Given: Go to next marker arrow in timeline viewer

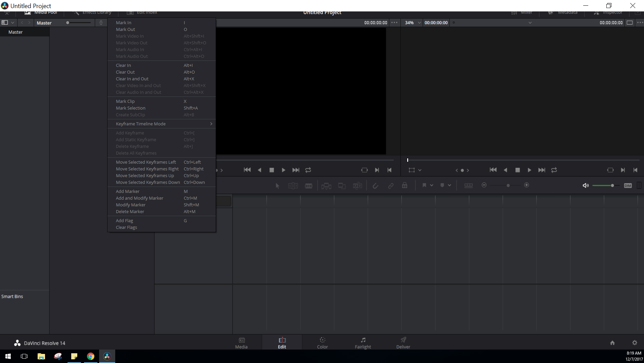Looking at the screenshot, I should tap(468, 170).
